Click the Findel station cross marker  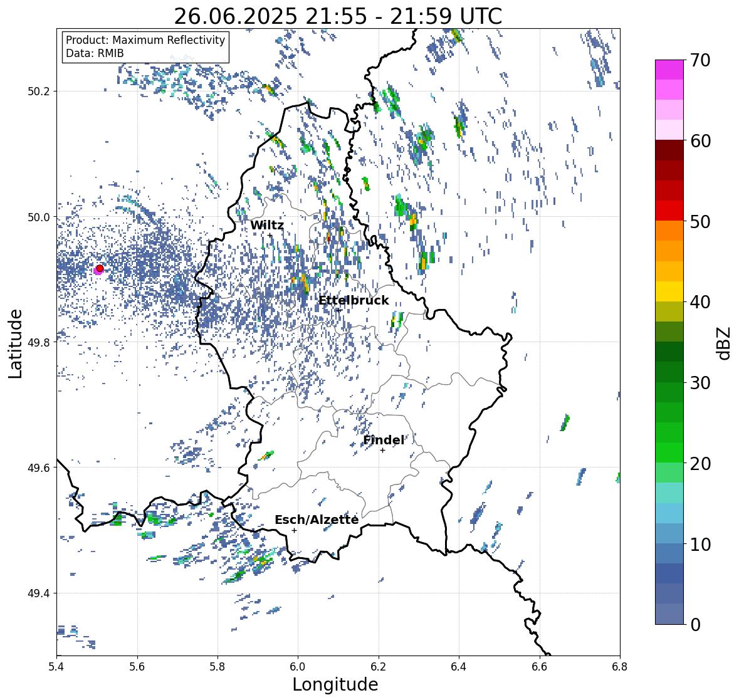(x=383, y=451)
